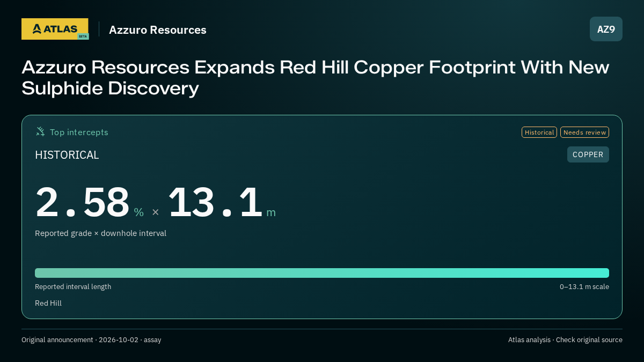Click the 'Reported interval length' label
The height and width of the screenshot is (362, 644).
pos(73,286)
